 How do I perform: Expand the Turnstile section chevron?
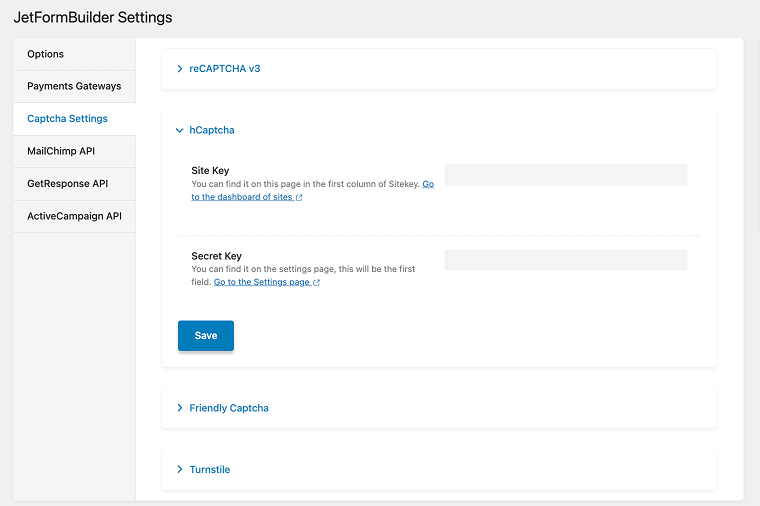pos(180,469)
